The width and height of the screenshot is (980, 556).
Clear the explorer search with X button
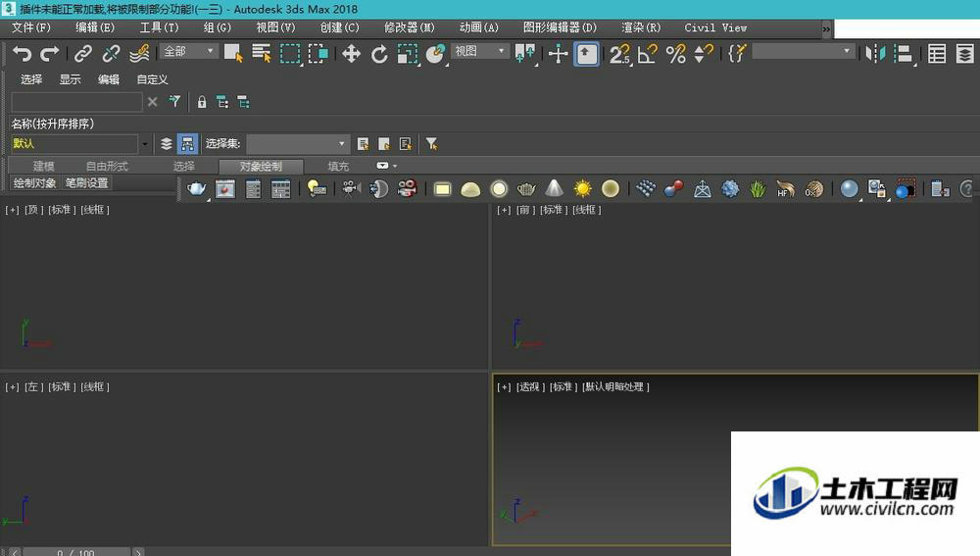(x=153, y=101)
